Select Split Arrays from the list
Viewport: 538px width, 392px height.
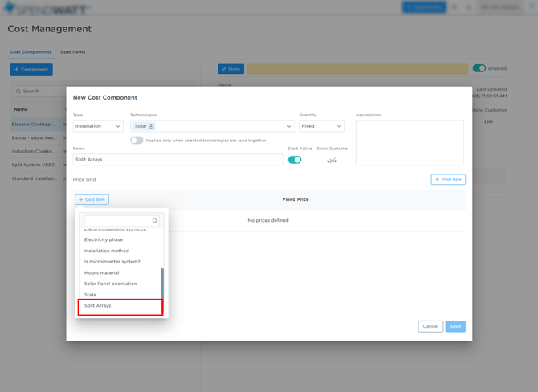98,306
